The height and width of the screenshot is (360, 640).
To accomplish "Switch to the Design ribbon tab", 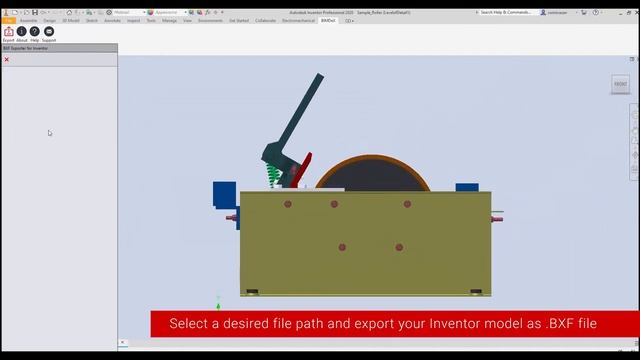I will 50,20.
